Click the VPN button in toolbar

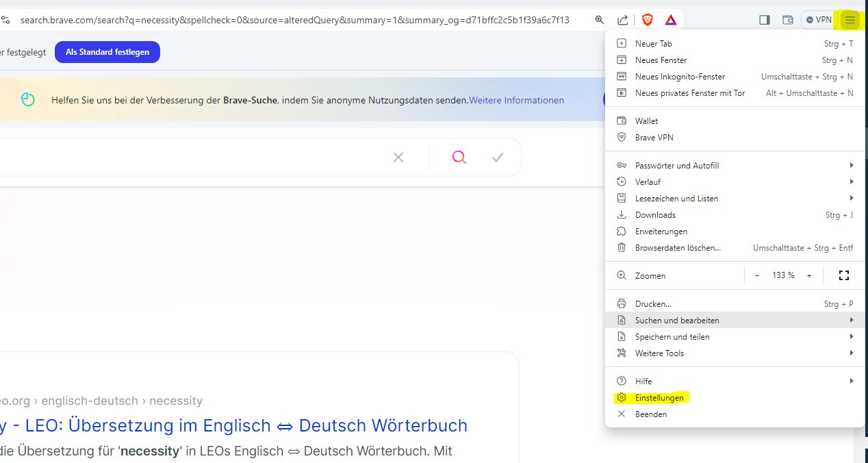pos(819,20)
